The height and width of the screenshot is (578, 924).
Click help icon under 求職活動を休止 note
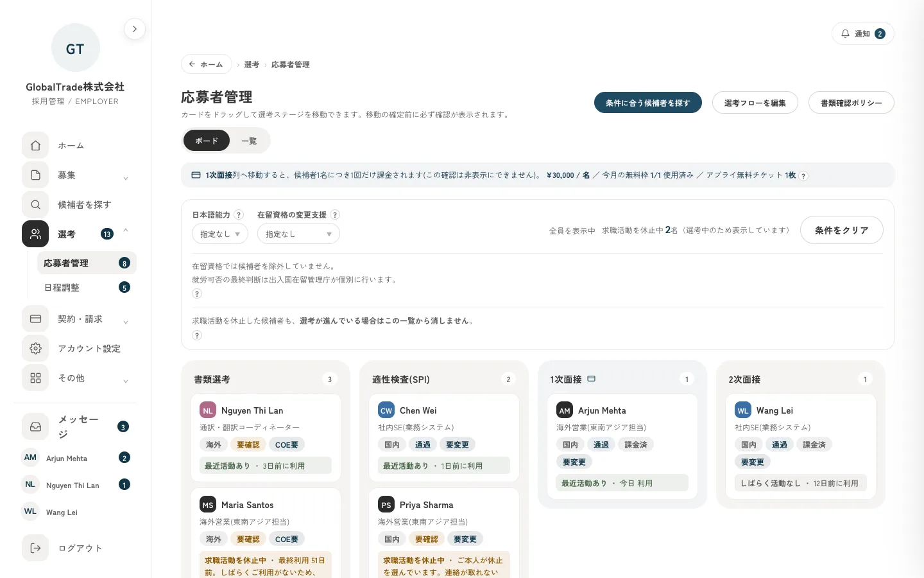point(197,335)
